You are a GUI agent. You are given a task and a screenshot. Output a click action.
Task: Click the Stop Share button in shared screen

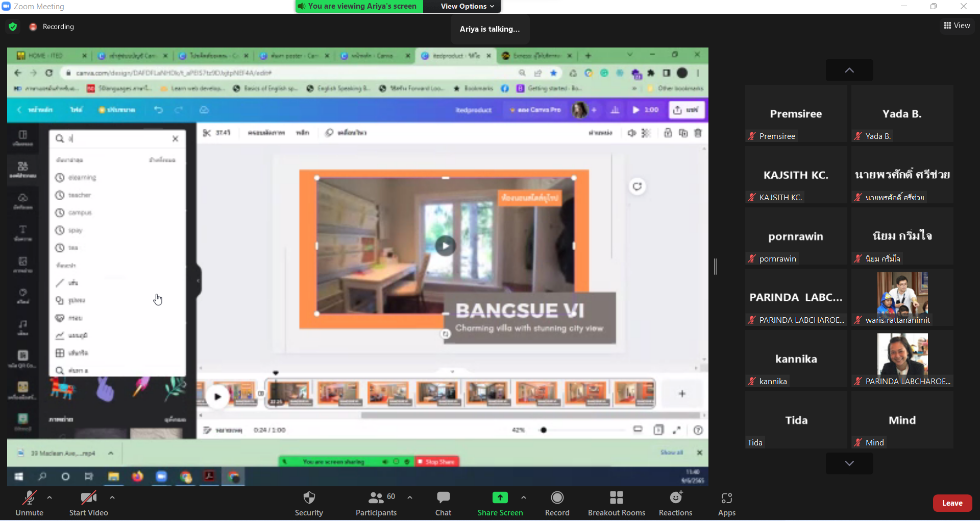(437, 462)
